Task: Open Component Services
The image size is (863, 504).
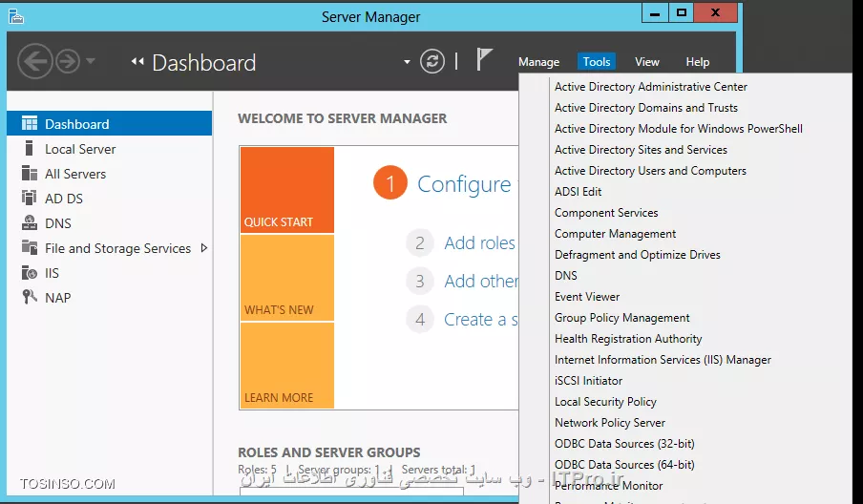Action: [x=606, y=212]
